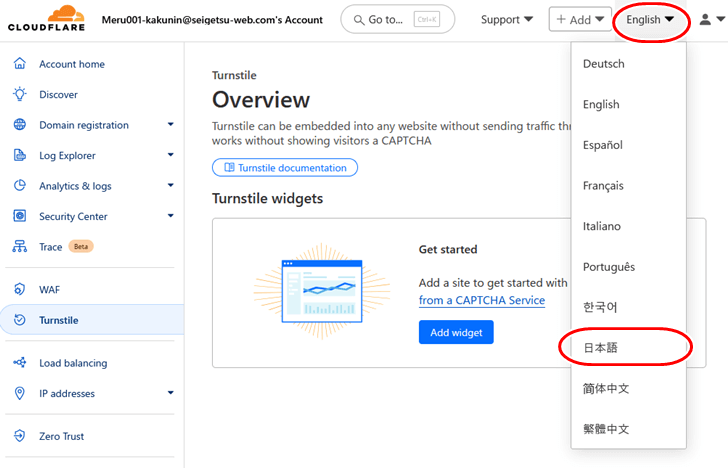Click the Log Explorer document icon
The width and height of the screenshot is (728, 468).
[x=20, y=155]
